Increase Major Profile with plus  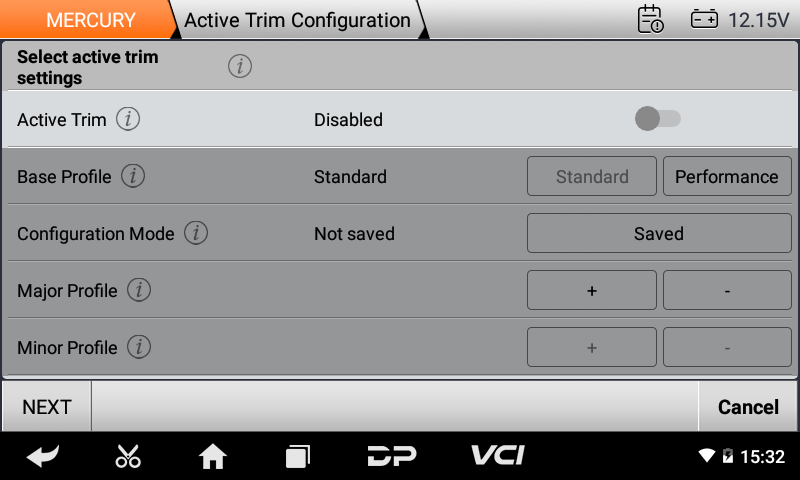(592, 291)
